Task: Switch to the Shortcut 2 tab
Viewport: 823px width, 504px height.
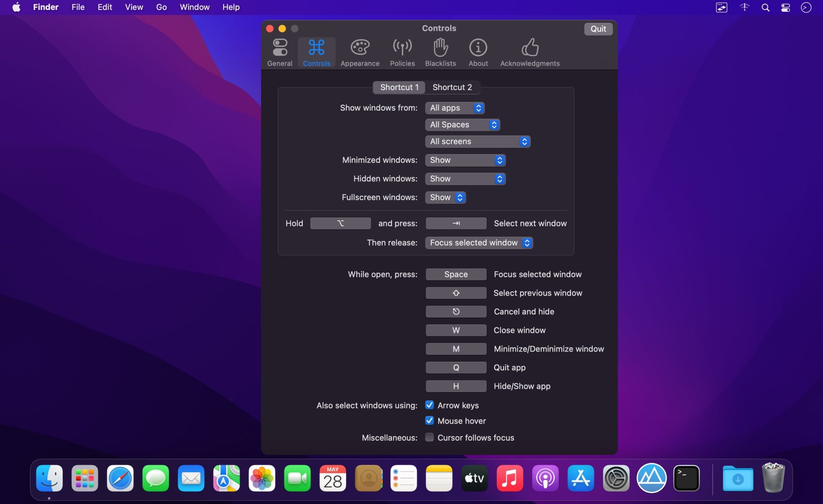Action: point(452,87)
